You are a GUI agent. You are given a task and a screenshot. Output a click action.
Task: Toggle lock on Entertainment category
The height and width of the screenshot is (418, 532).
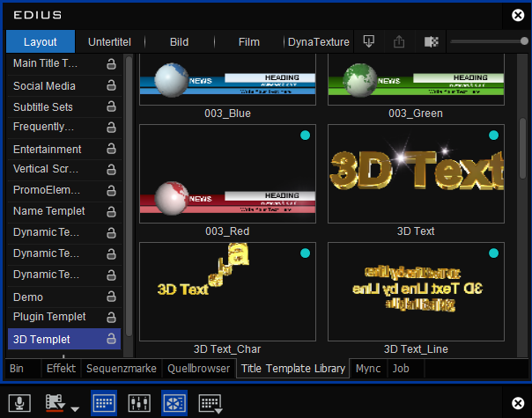111,149
